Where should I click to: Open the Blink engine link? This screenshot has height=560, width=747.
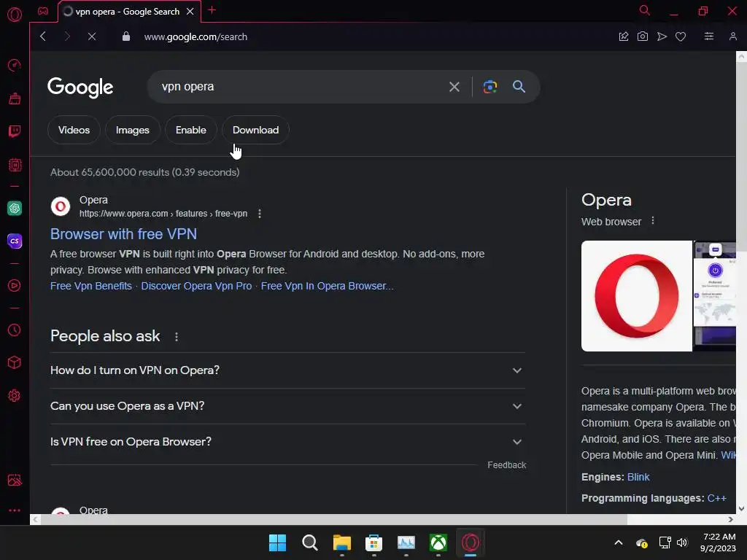coord(638,477)
